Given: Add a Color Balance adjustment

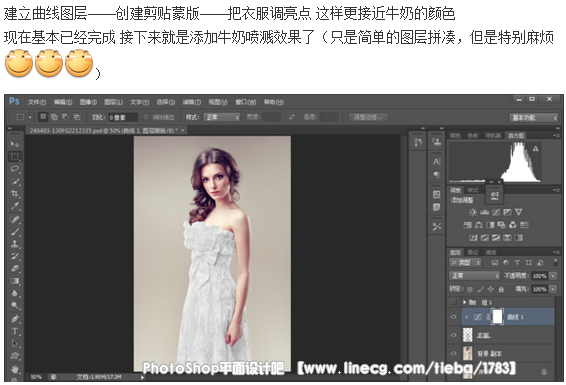Looking at the screenshot, I should (x=479, y=225).
